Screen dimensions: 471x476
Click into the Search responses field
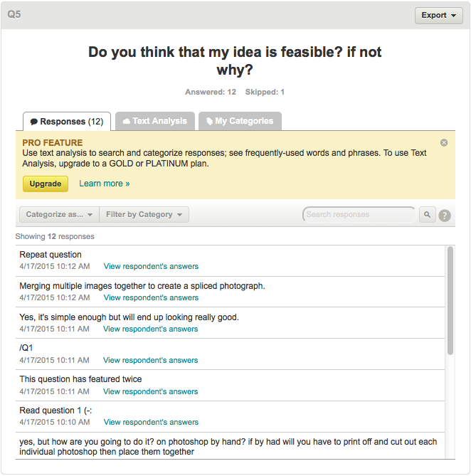359,214
